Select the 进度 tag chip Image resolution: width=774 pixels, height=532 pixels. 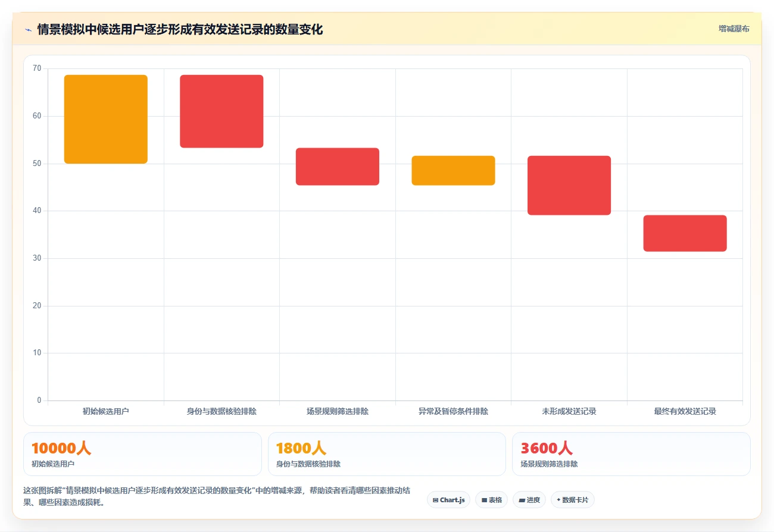pyautogui.click(x=529, y=500)
